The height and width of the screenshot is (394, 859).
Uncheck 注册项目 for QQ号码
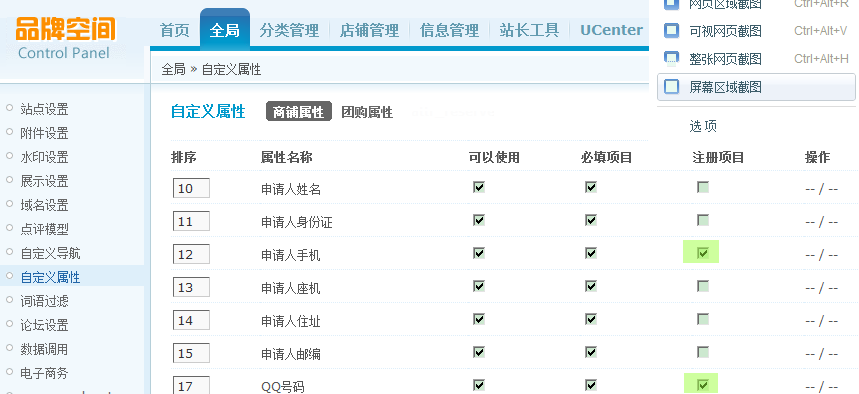coord(703,385)
